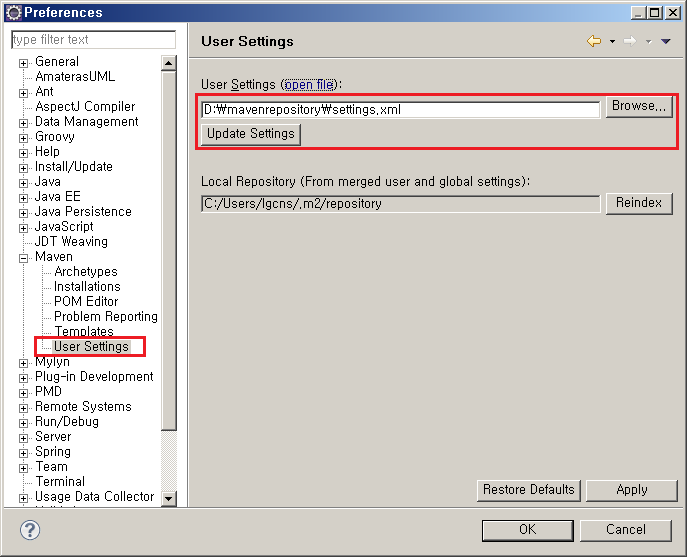
Task: Expand the Spring preferences node
Action: (24, 452)
